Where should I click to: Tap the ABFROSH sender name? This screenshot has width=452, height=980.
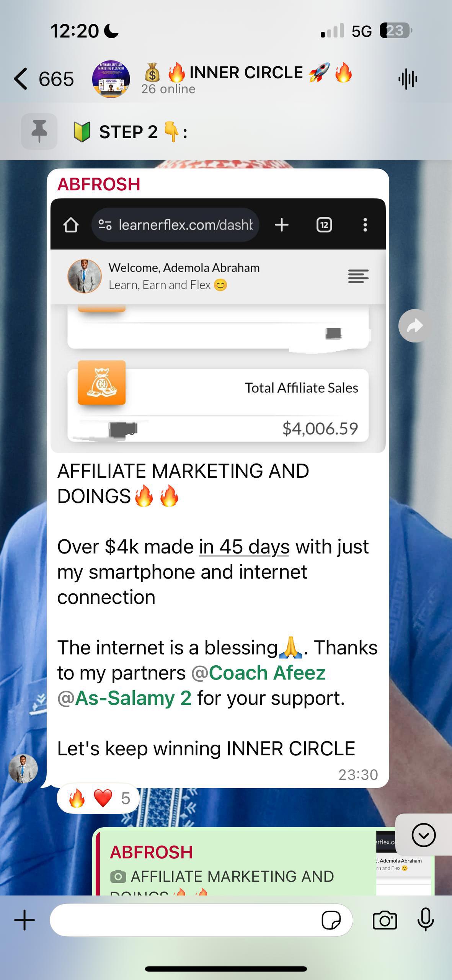99,184
